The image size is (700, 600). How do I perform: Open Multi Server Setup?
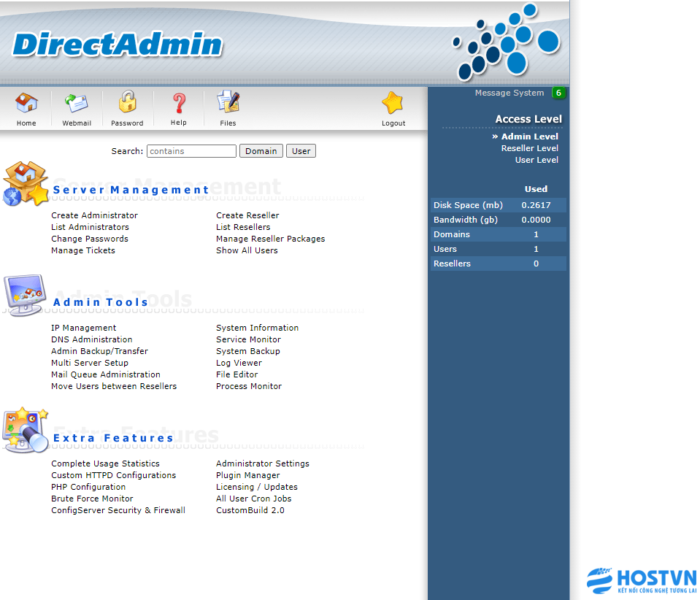(90, 363)
